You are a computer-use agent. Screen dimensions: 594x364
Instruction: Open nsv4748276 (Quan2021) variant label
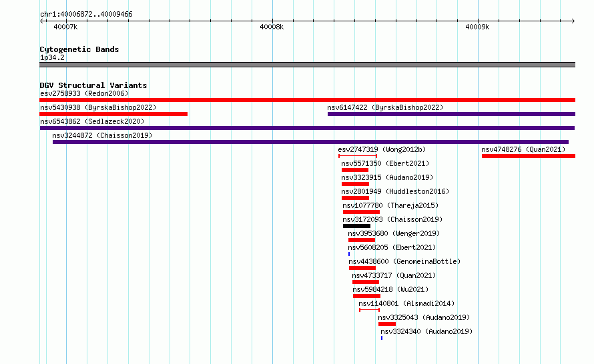pos(523,149)
